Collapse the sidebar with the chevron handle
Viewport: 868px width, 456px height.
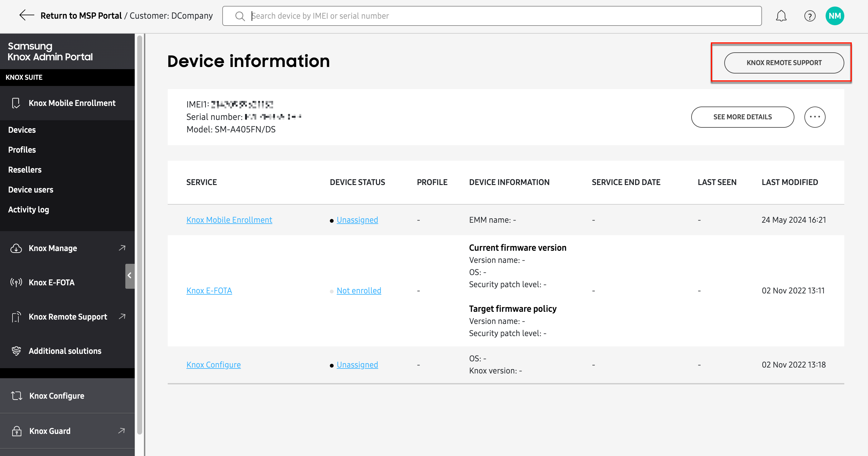[x=130, y=276]
